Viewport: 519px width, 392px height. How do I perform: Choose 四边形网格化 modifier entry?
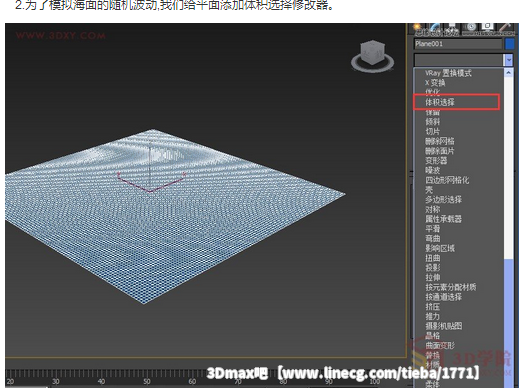point(447,180)
